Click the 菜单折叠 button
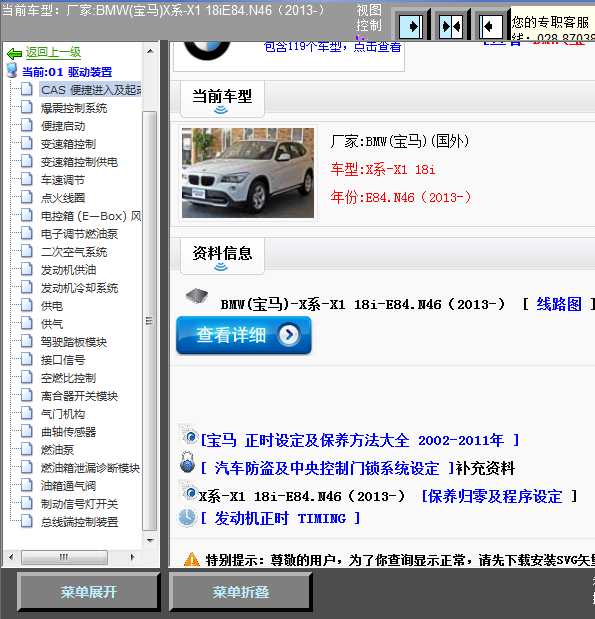 (241, 592)
